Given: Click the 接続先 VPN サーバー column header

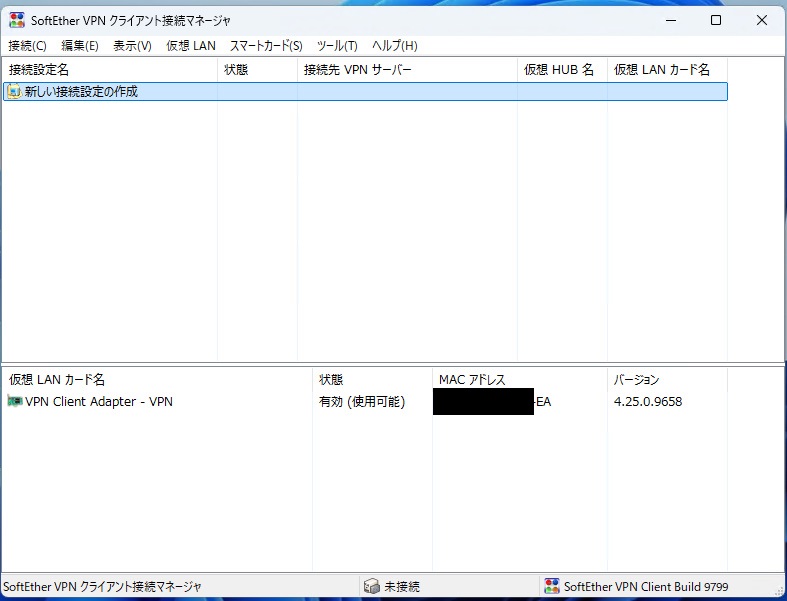Looking at the screenshot, I should tap(357, 70).
